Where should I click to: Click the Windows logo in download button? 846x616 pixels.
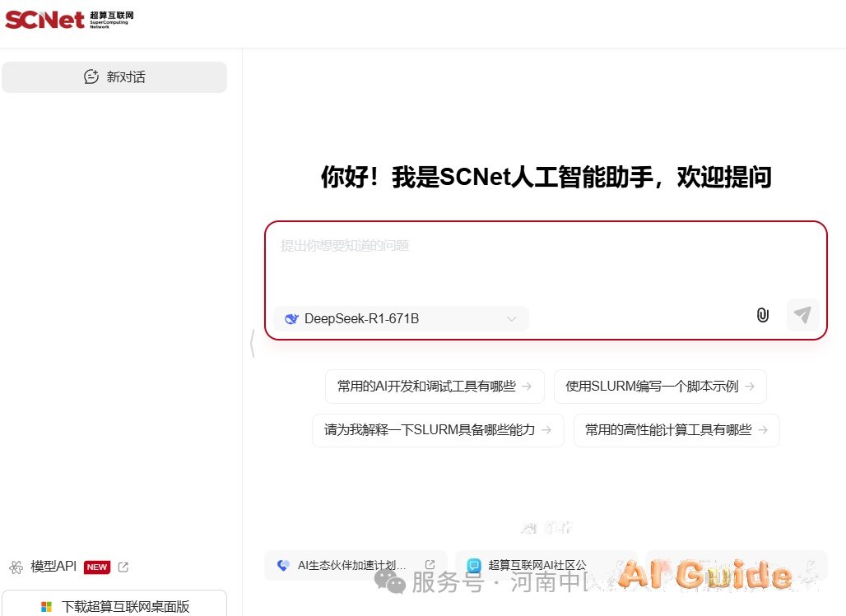click(x=46, y=607)
